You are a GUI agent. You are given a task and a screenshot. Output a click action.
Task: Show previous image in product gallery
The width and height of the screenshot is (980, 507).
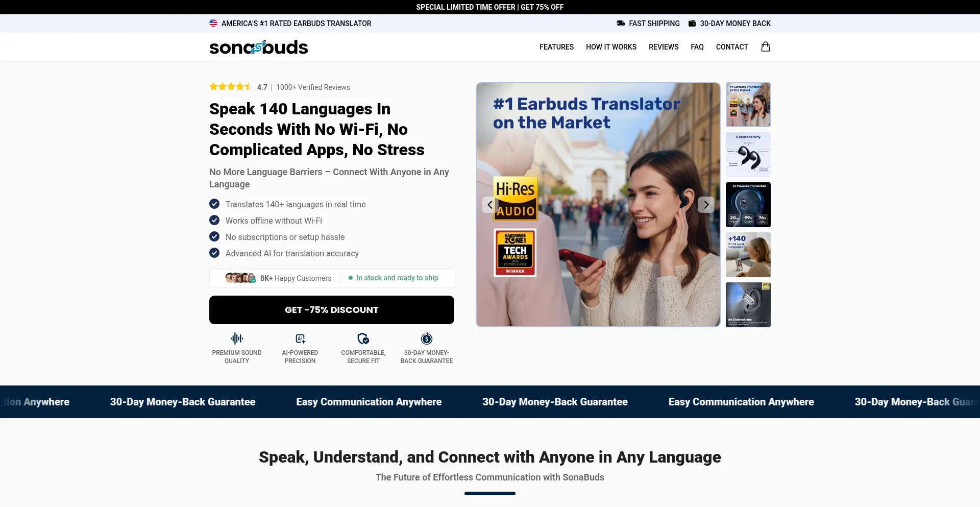[490, 205]
